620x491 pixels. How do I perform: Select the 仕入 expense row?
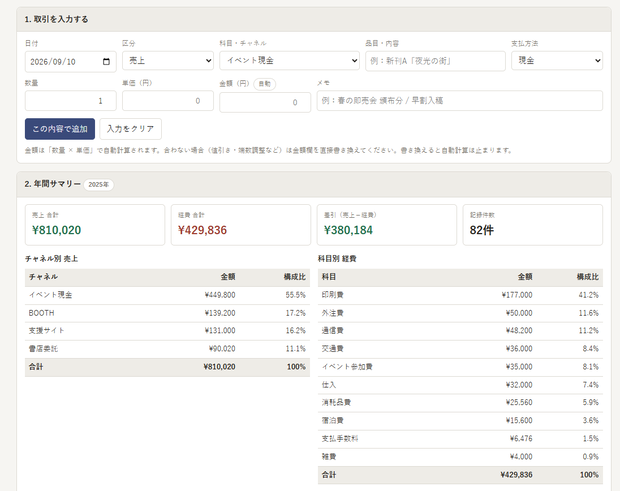460,385
